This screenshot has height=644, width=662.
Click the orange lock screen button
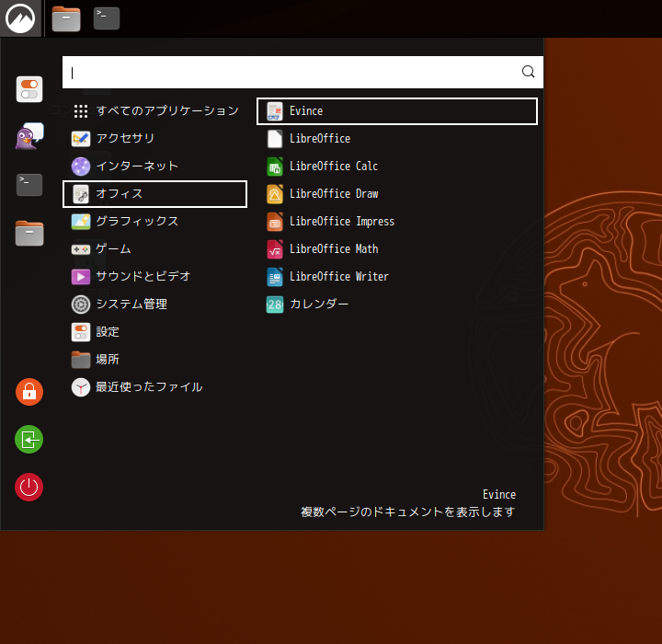coord(29,392)
